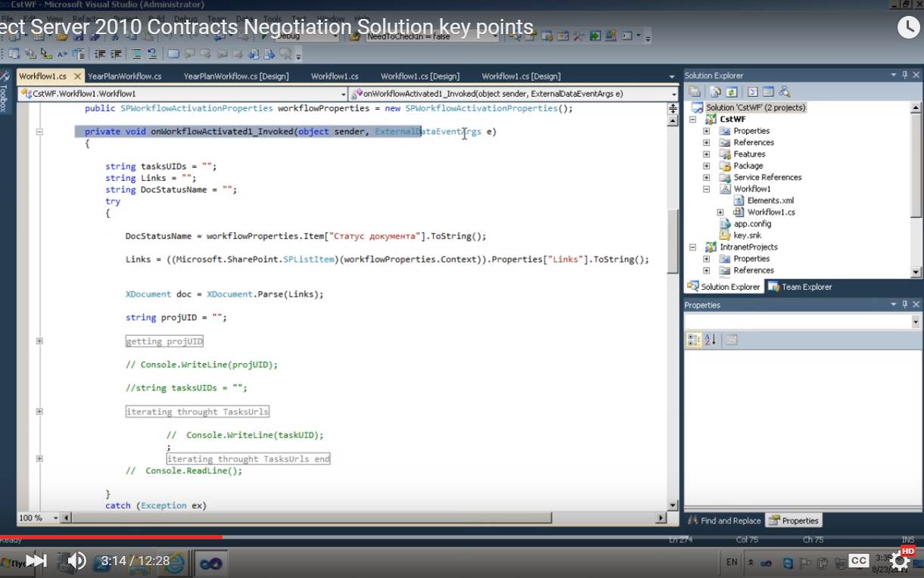Skip to next video
The height and width of the screenshot is (578, 924).
(x=36, y=561)
